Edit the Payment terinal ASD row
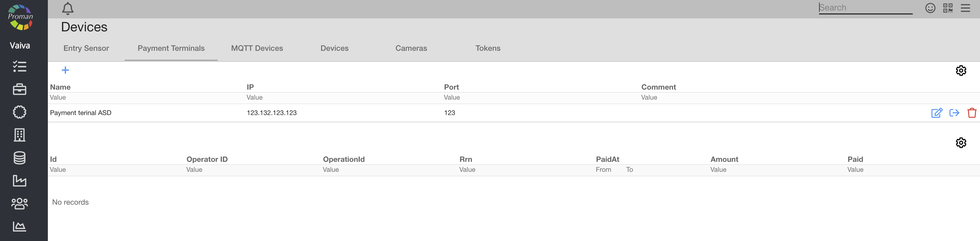Viewport: 980px width, 241px height. 936,113
